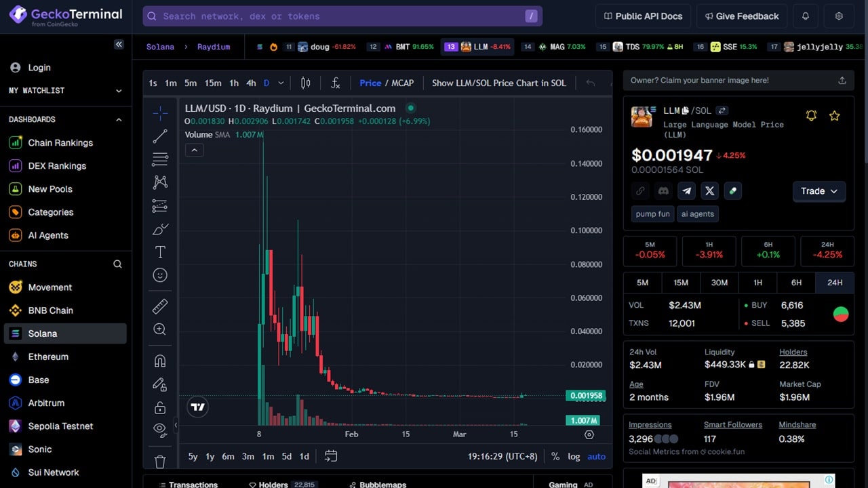This screenshot has width=868, height=488.
Task: Toggle auto scale on the chart
Action: (x=597, y=456)
